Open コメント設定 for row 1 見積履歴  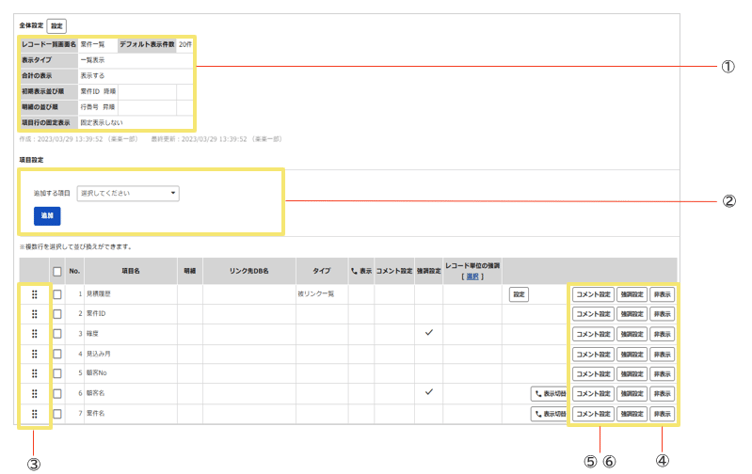point(593,295)
